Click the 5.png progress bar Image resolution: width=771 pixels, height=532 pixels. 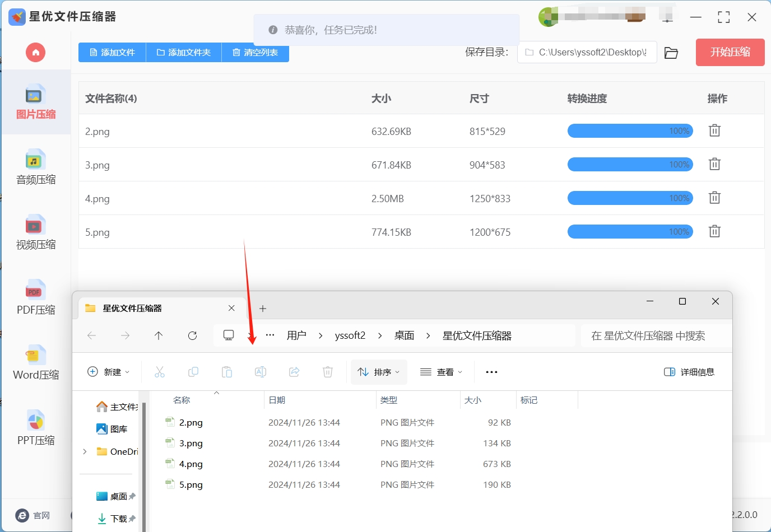(630, 232)
